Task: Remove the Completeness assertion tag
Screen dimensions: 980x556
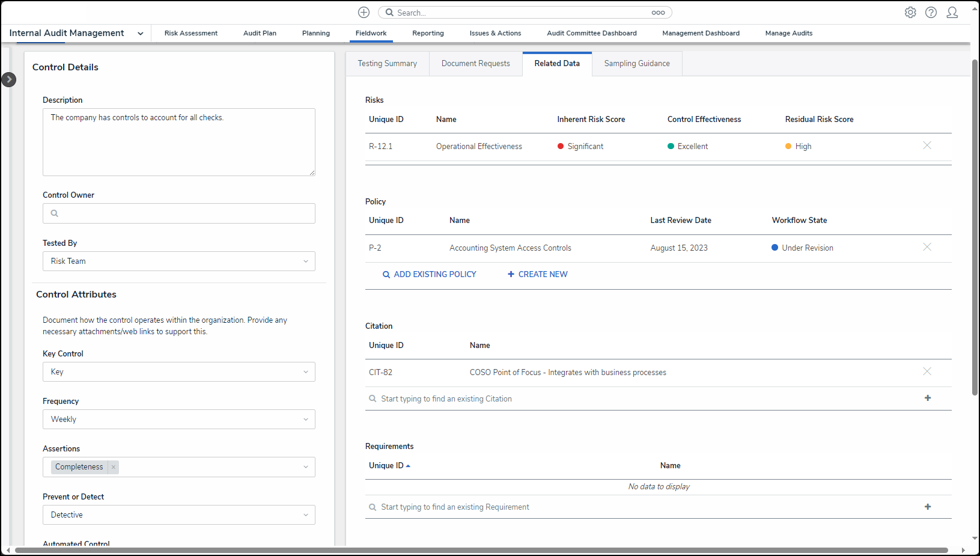Action: (114, 467)
